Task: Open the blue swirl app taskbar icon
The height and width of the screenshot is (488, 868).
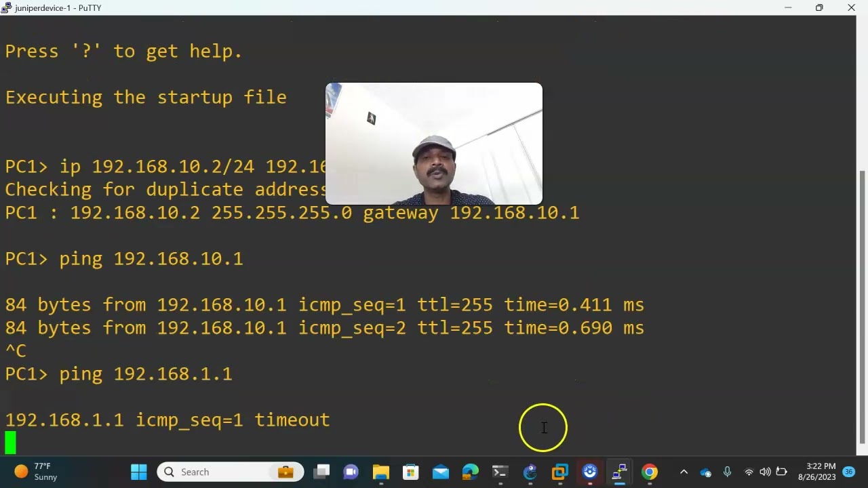Action: pos(530,472)
